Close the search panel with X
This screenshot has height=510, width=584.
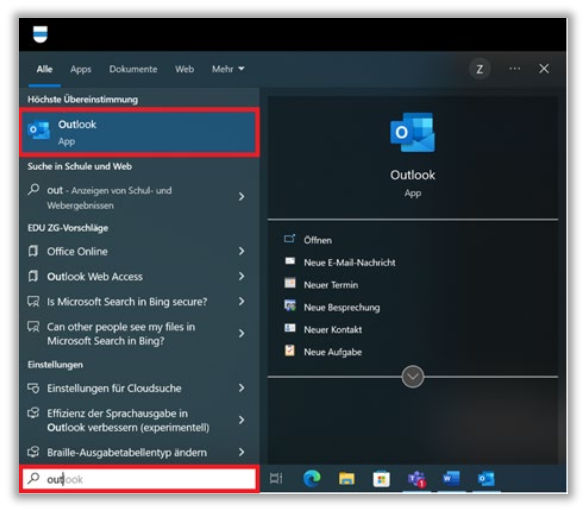544,69
